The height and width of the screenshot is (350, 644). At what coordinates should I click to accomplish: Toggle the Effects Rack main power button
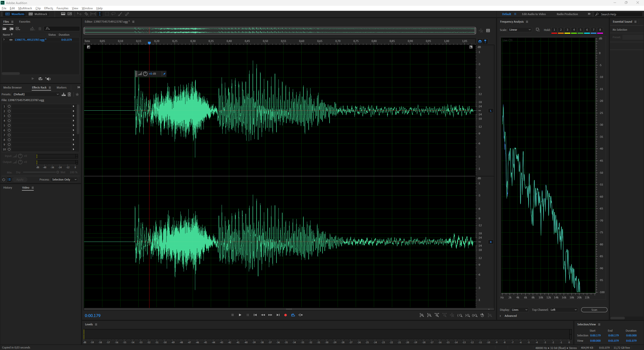[x=4, y=180]
